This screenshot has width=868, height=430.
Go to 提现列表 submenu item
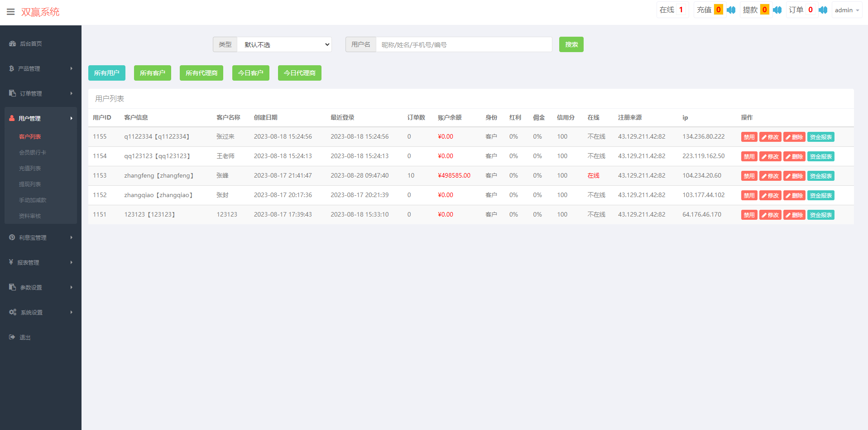[x=30, y=184]
